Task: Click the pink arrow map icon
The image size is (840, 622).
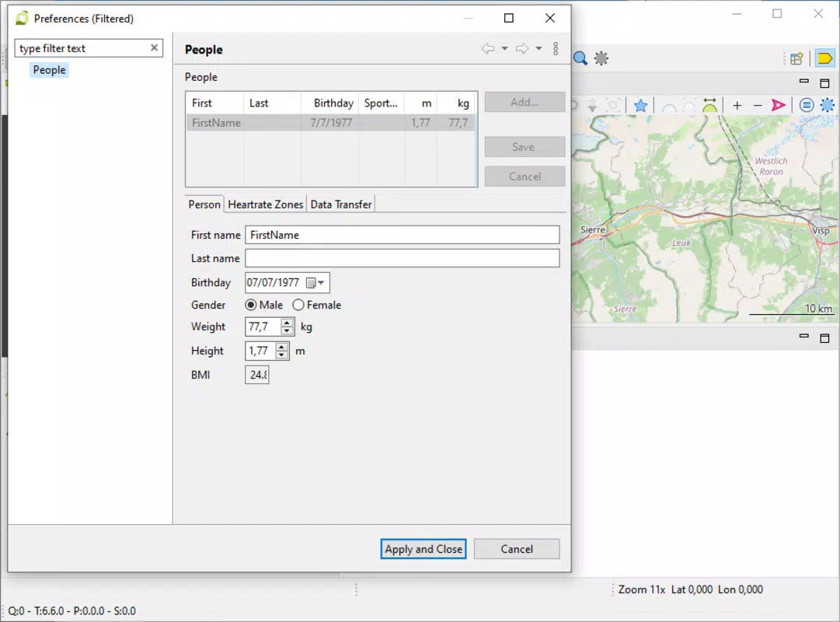Action: point(778,105)
